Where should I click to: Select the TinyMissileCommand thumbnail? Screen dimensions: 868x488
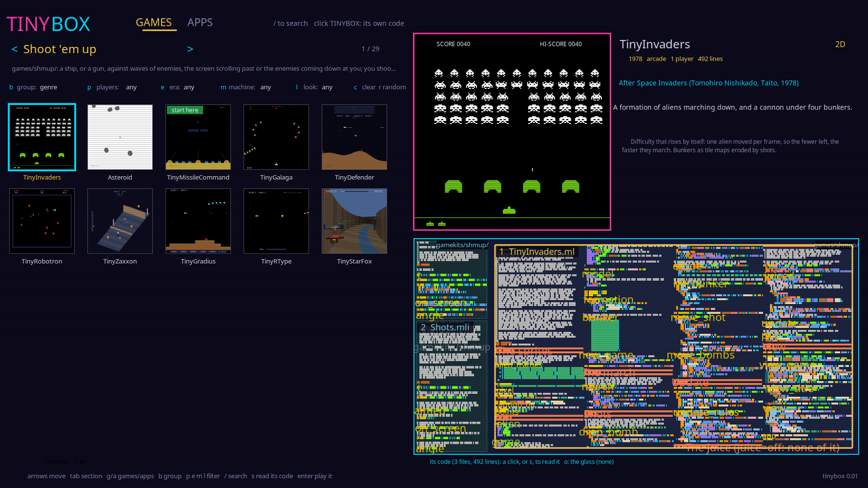tap(198, 137)
